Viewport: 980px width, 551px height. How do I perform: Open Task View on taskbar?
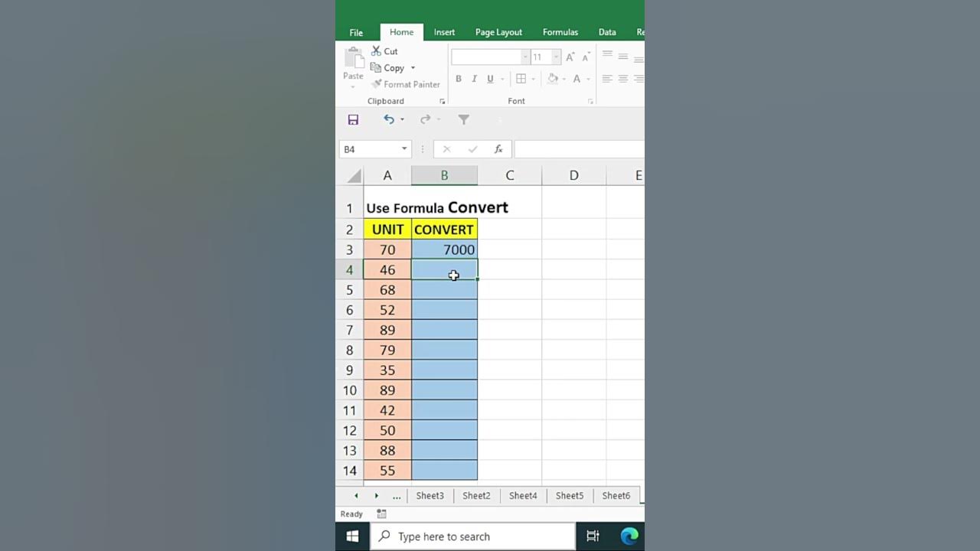(x=593, y=536)
